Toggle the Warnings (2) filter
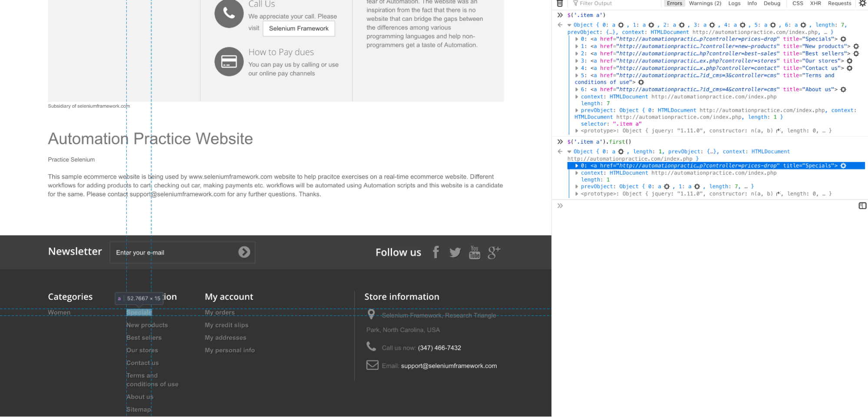The width and height of the screenshot is (868, 417). click(x=705, y=3)
